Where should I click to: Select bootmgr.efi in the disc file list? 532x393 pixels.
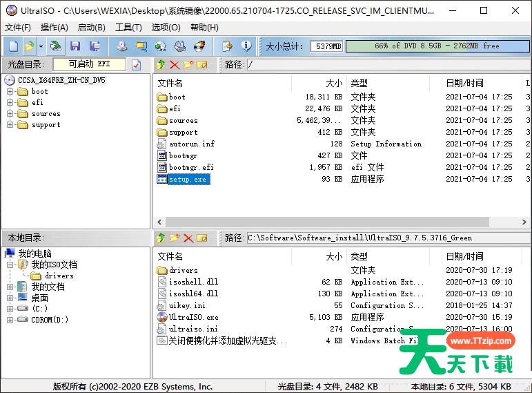(x=191, y=168)
